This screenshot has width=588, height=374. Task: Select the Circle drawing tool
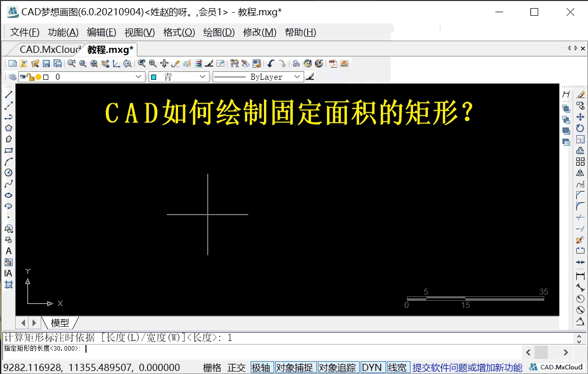(x=9, y=173)
